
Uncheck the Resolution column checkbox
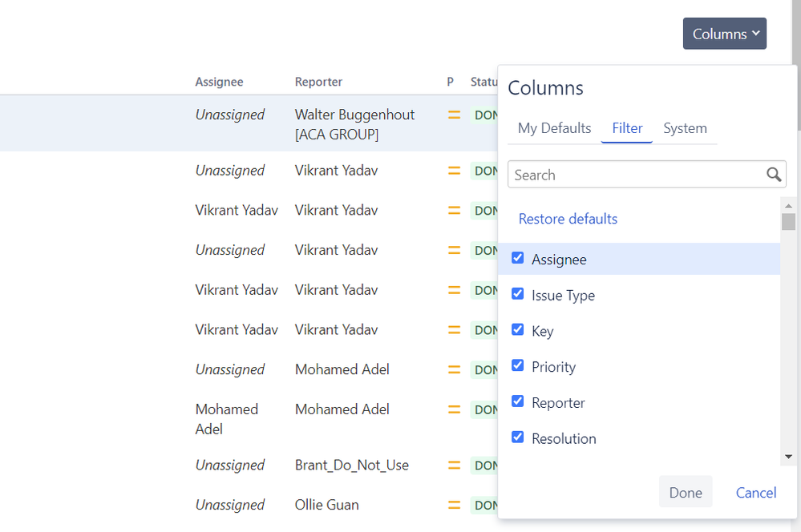(x=518, y=437)
